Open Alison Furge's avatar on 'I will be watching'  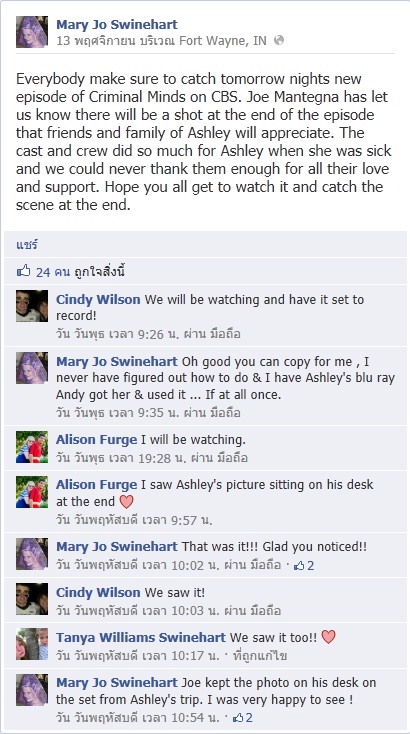click(32, 447)
